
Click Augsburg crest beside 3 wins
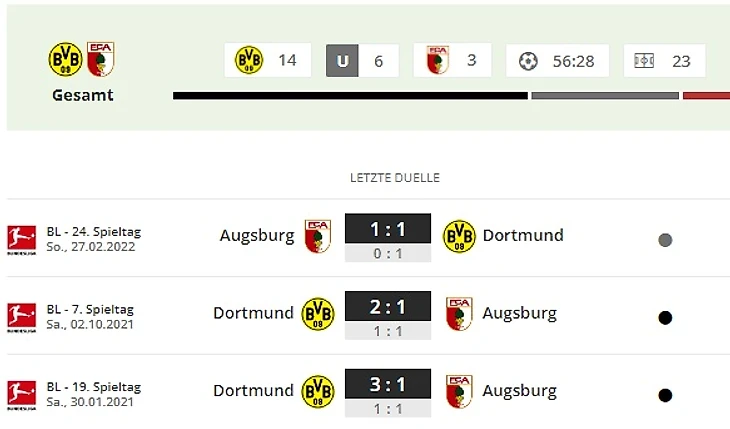click(x=438, y=60)
